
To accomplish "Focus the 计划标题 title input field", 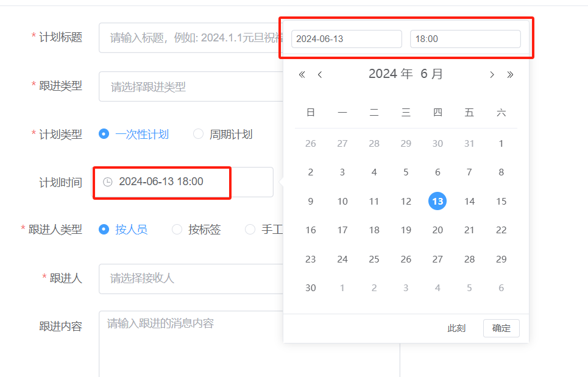I will point(190,38).
